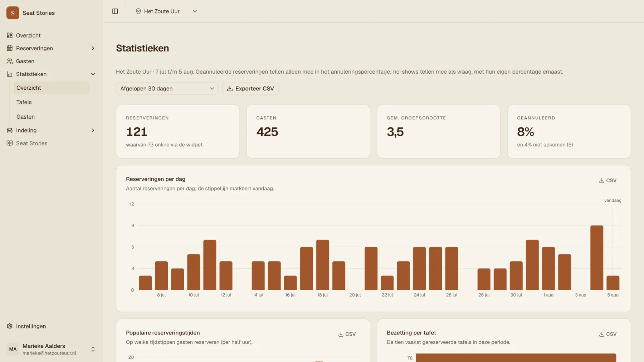Screen dimensions: 644x362
Task: Click the 'Reserveringen per dag' chart title
Action: [x=156, y=179]
